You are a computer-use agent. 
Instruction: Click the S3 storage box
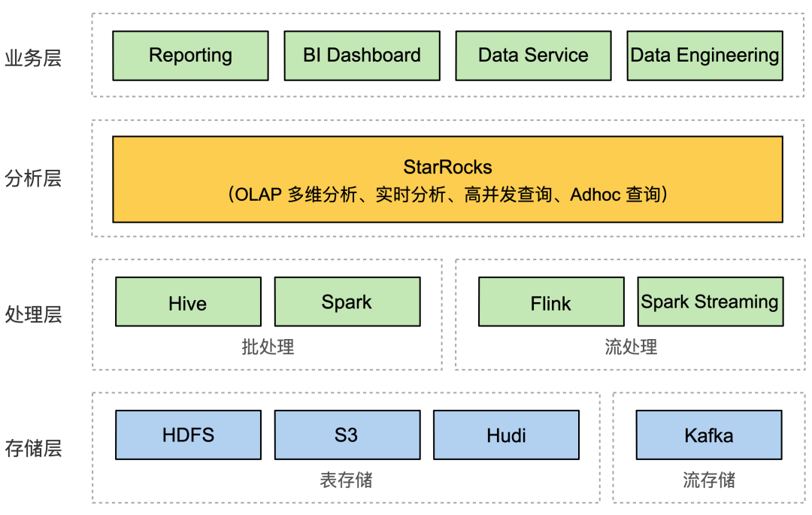(x=347, y=435)
